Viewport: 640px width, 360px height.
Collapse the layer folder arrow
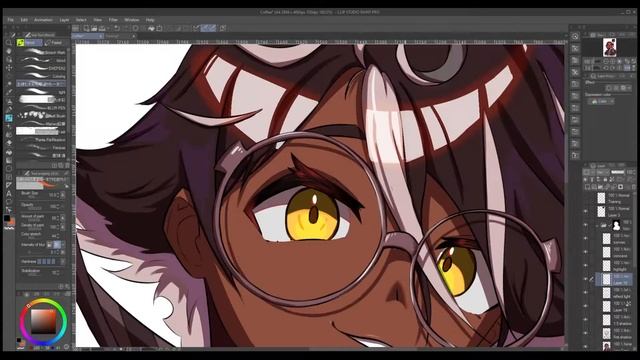tap(597, 225)
